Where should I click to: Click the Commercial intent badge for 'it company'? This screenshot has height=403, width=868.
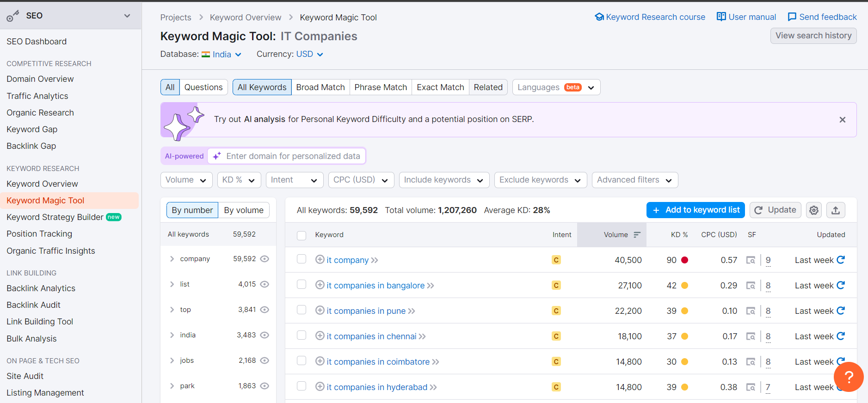click(x=556, y=260)
